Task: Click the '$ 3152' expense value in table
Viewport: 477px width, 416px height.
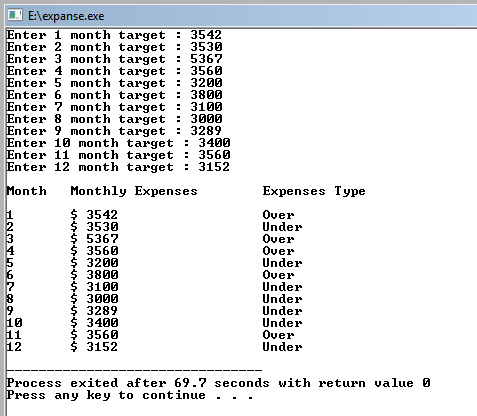Action: point(94,347)
